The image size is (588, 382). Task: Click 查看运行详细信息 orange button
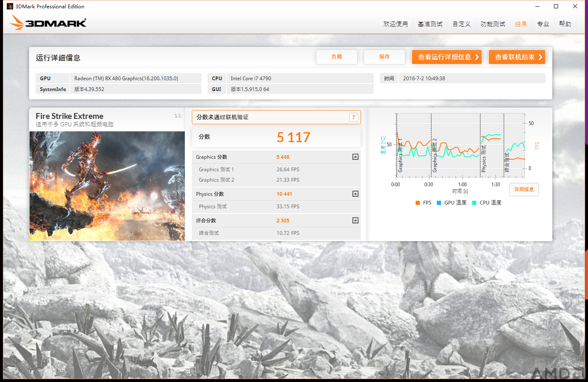pyautogui.click(x=447, y=57)
